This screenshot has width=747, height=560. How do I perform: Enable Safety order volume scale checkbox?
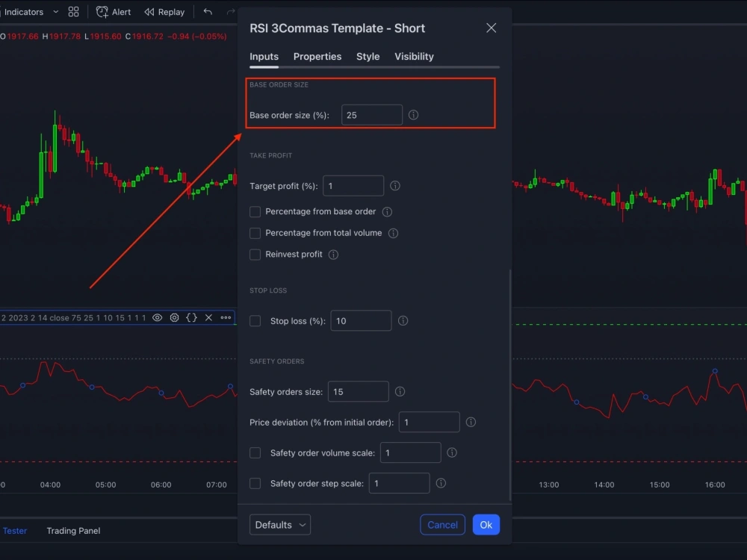[255, 453]
